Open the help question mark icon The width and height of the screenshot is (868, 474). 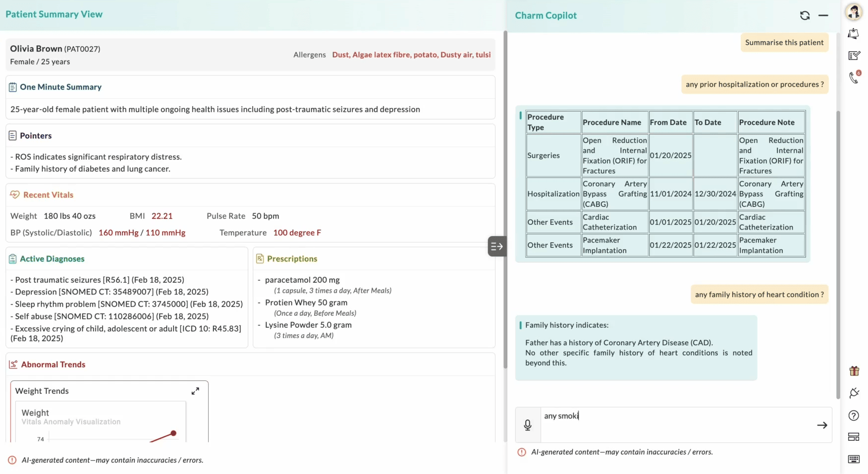[x=854, y=415]
